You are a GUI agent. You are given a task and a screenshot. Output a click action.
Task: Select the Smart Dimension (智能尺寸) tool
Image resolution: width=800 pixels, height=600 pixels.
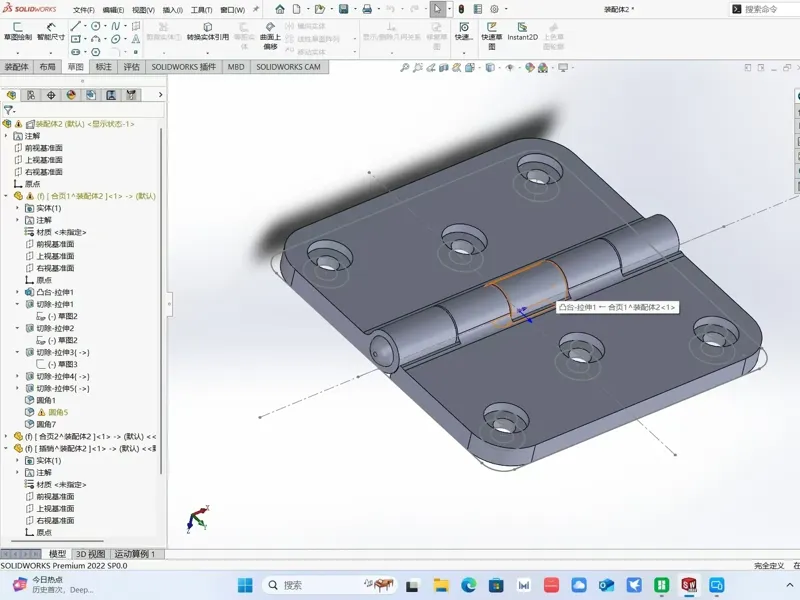(51, 31)
